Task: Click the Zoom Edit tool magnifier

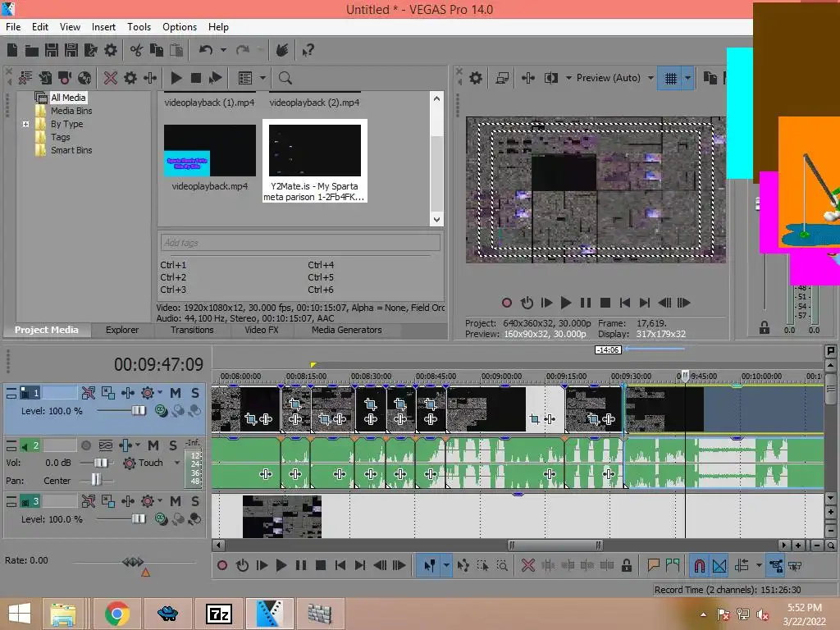Action: pyautogui.click(x=502, y=566)
